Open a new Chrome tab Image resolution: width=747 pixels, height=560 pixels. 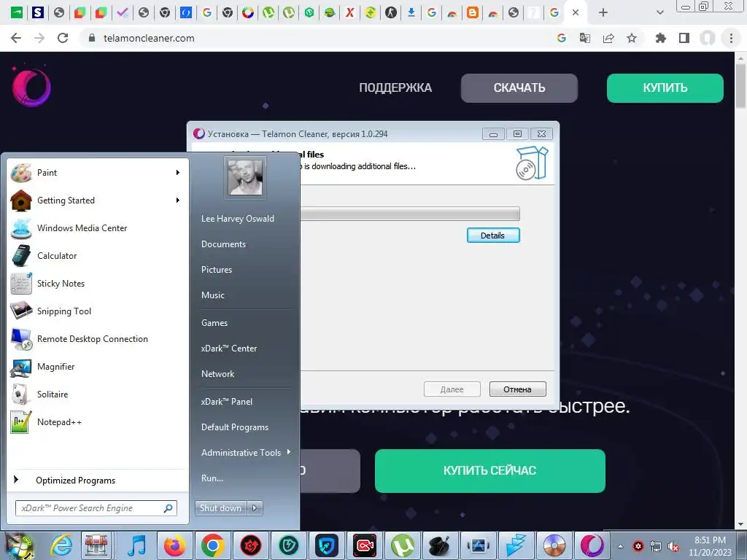(x=603, y=12)
